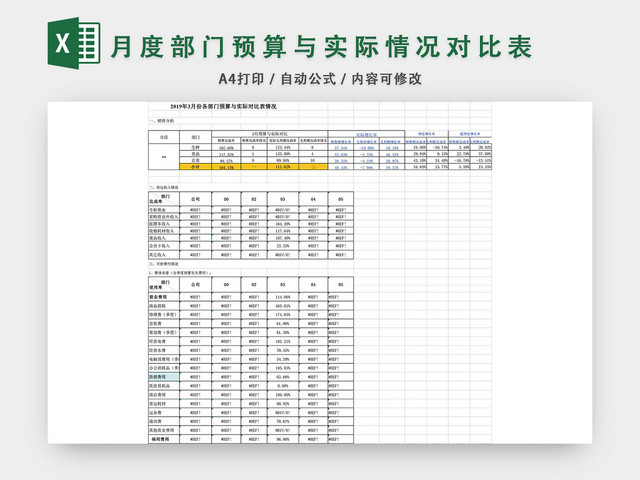
Task: Click the title 月度部门预算与实际情况对比表
Action: [x=322, y=47]
